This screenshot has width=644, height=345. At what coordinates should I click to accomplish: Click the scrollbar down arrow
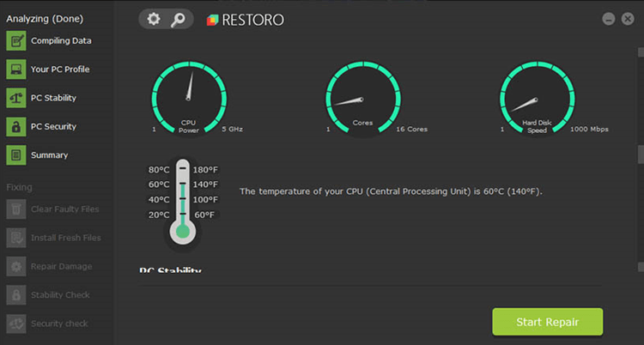tap(641, 267)
